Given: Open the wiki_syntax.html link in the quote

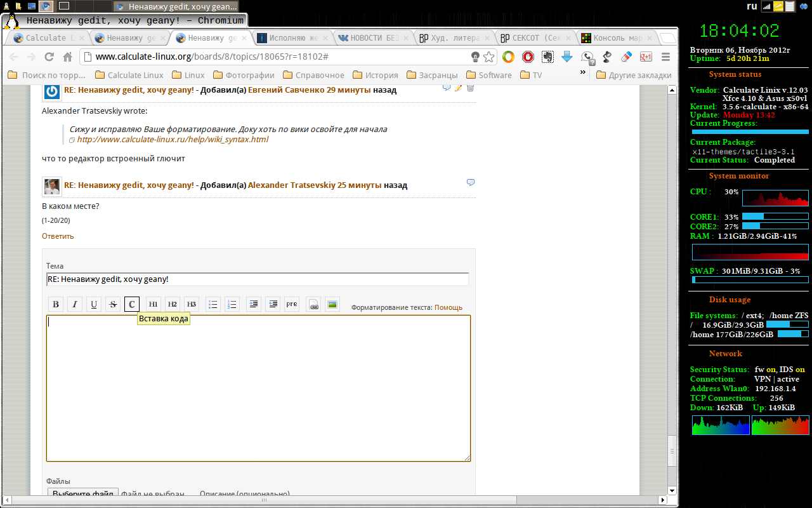Looking at the screenshot, I should (173, 140).
